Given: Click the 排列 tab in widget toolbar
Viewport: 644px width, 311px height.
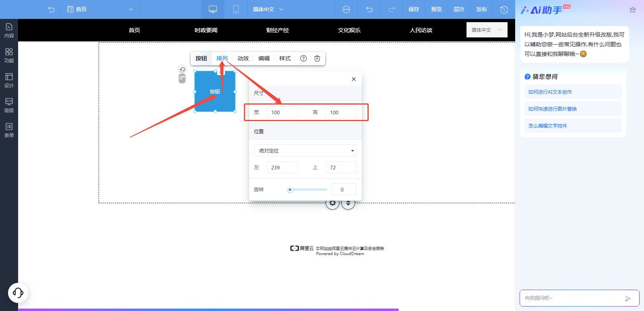Looking at the screenshot, I should pyautogui.click(x=222, y=58).
